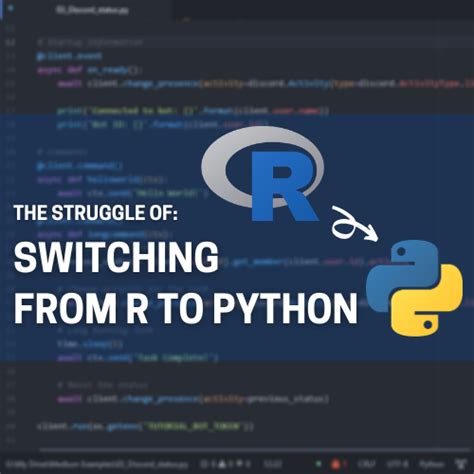Click the blue file icon beside the tab
This screenshot has height=474, width=474.
10,8
